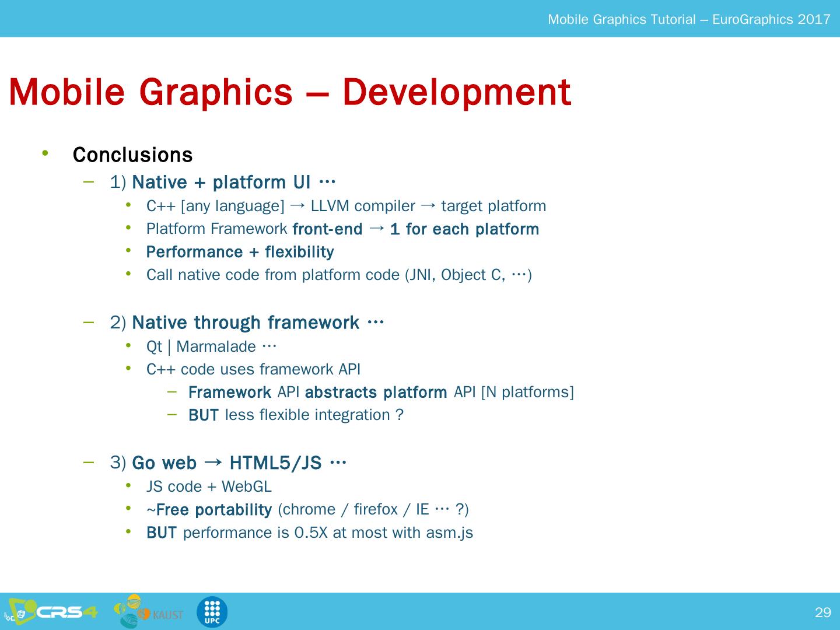Image resolution: width=840 pixels, height=630 pixels.
Task: Select the 'BUT performance is 0.5X at most' bullet
Action: pyautogui.click(x=310, y=533)
